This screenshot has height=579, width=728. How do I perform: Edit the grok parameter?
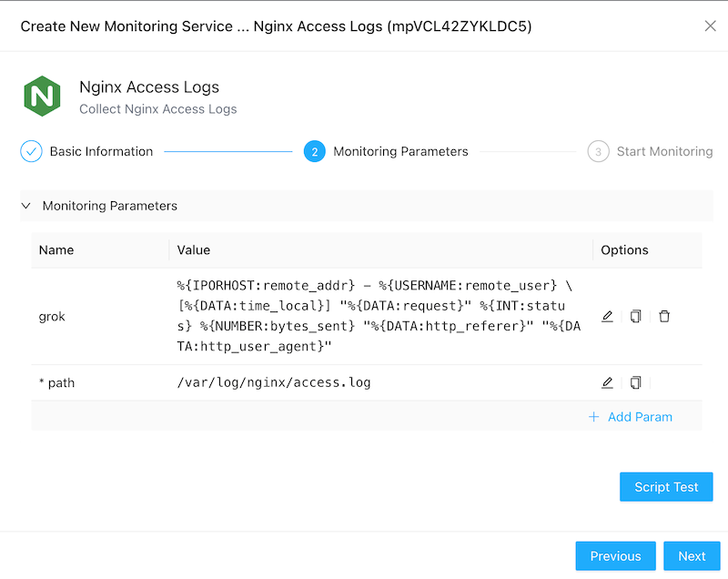coord(607,317)
